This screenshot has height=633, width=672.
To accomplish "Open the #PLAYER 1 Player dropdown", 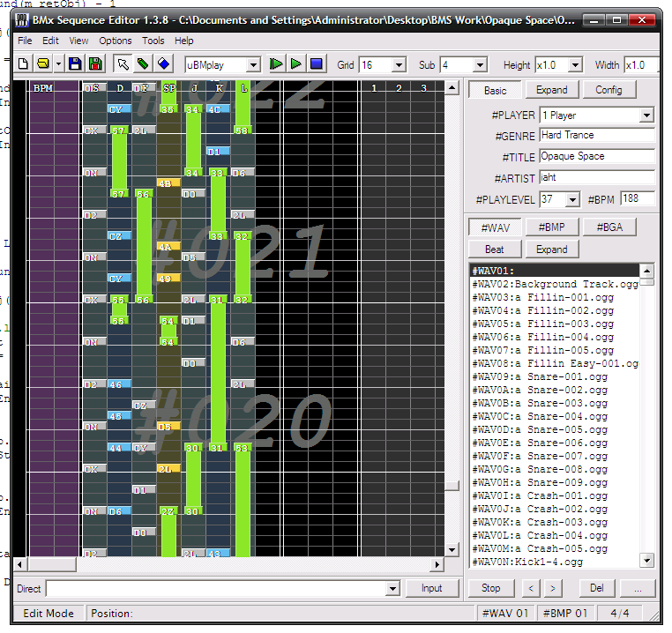I will 646,115.
